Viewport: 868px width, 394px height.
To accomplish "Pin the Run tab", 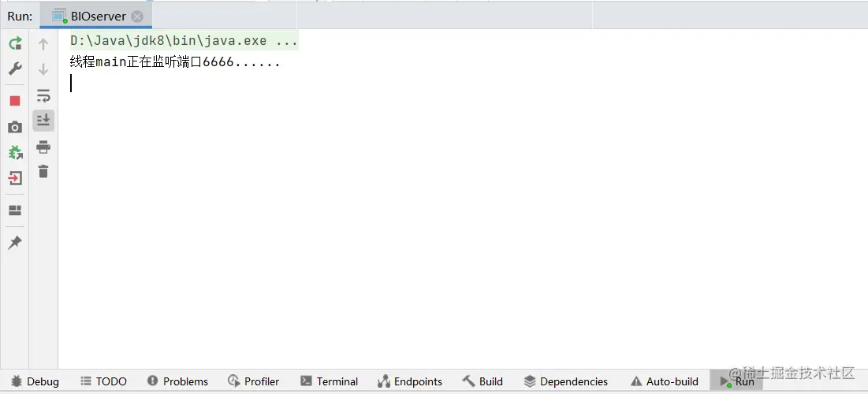I will (15, 243).
